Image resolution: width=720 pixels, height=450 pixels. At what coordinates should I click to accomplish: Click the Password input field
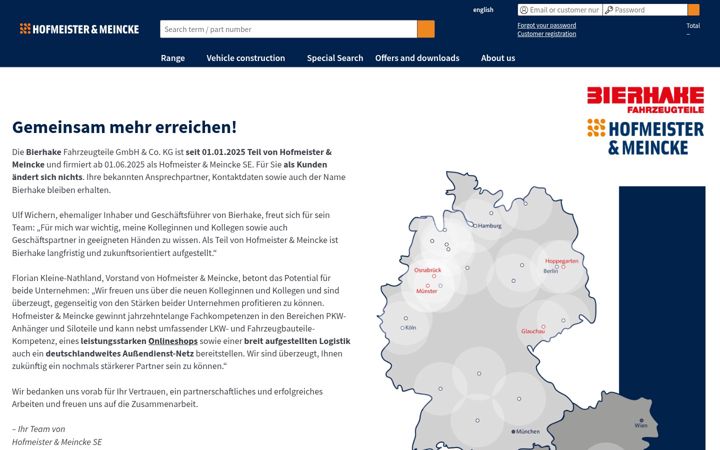click(645, 10)
